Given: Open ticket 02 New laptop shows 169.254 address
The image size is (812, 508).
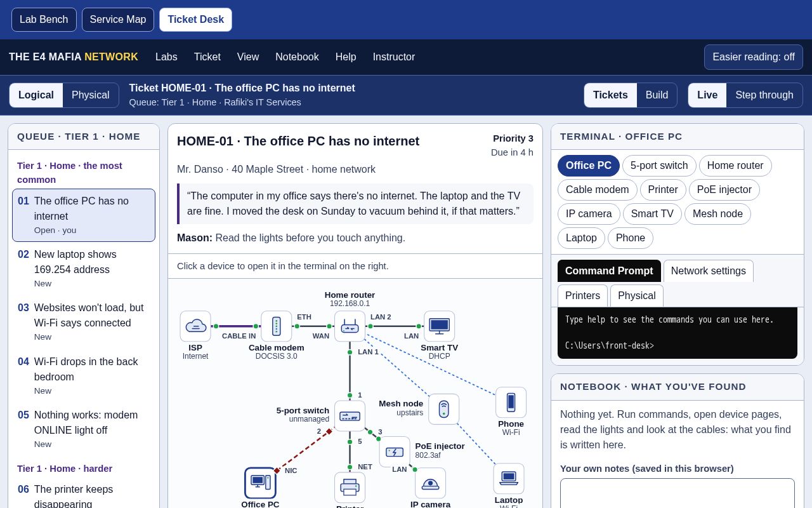Looking at the screenshot, I should click(x=84, y=269).
